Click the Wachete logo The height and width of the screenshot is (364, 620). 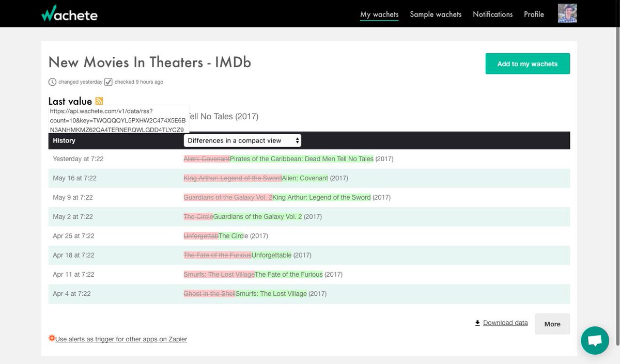pos(70,14)
